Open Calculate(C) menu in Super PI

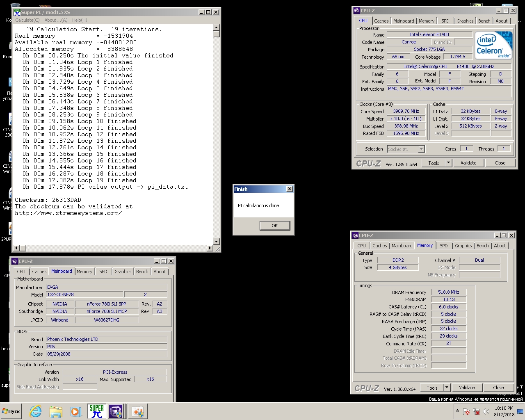pos(27,20)
